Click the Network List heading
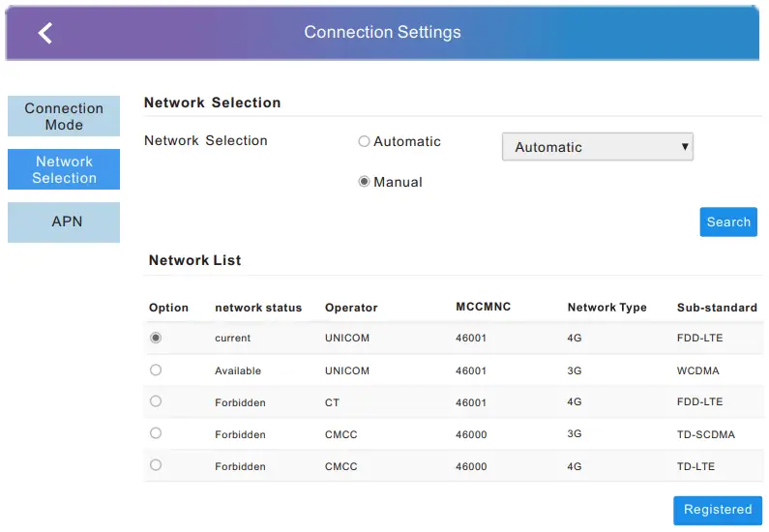Viewport: 769px width, 532px height. (x=194, y=260)
